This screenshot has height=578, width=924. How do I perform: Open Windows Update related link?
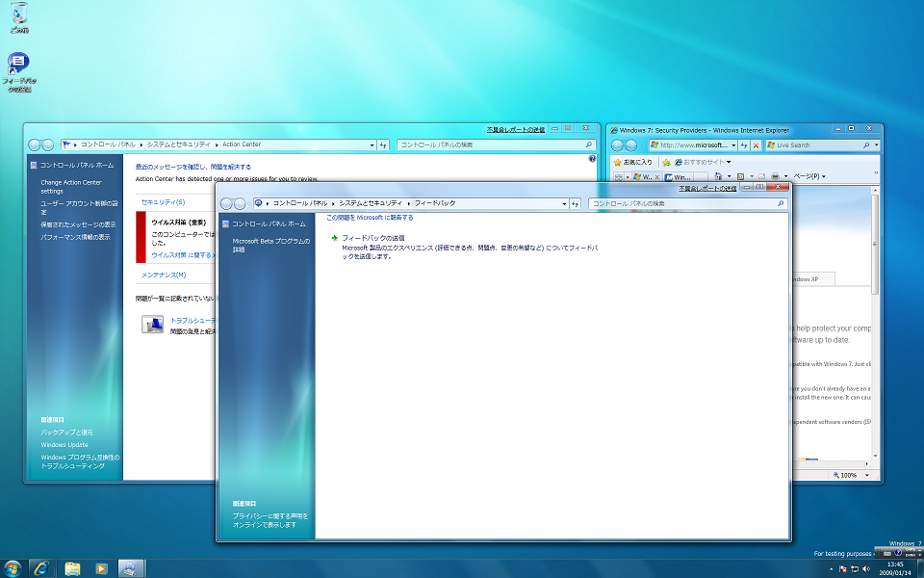coord(64,445)
